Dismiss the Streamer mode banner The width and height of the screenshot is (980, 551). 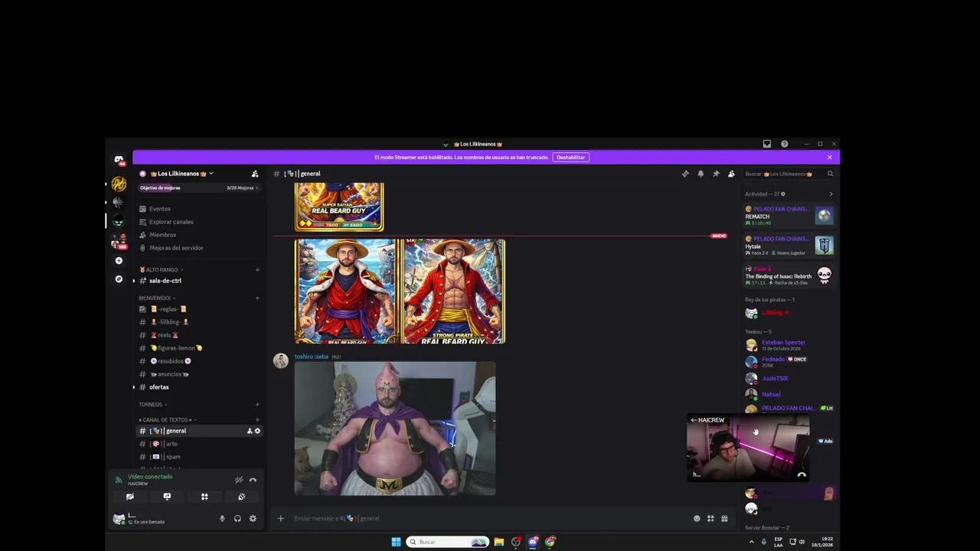pos(829,158)
